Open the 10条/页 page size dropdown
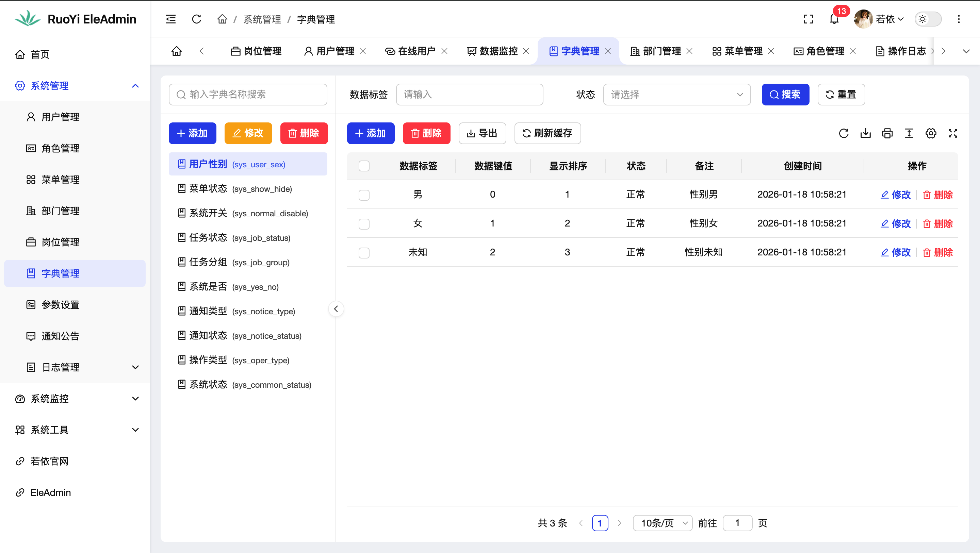Viewport: 980px width, 553px height. [662, 523]
